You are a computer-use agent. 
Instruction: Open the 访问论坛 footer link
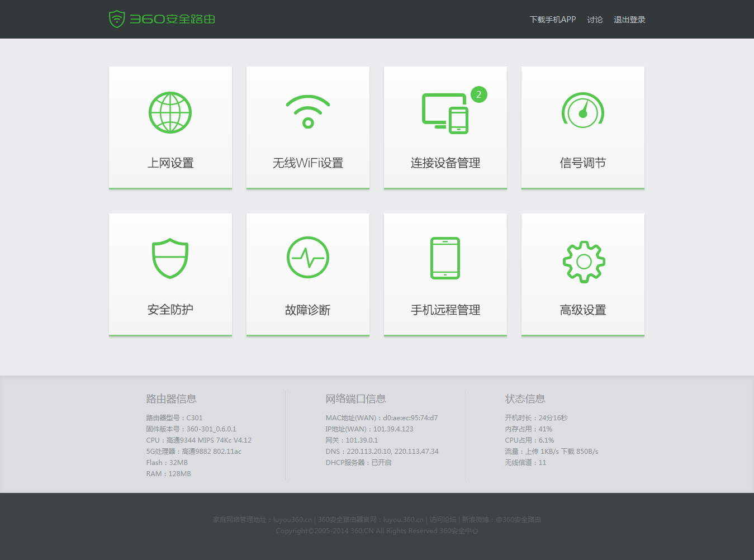[443, 520]
